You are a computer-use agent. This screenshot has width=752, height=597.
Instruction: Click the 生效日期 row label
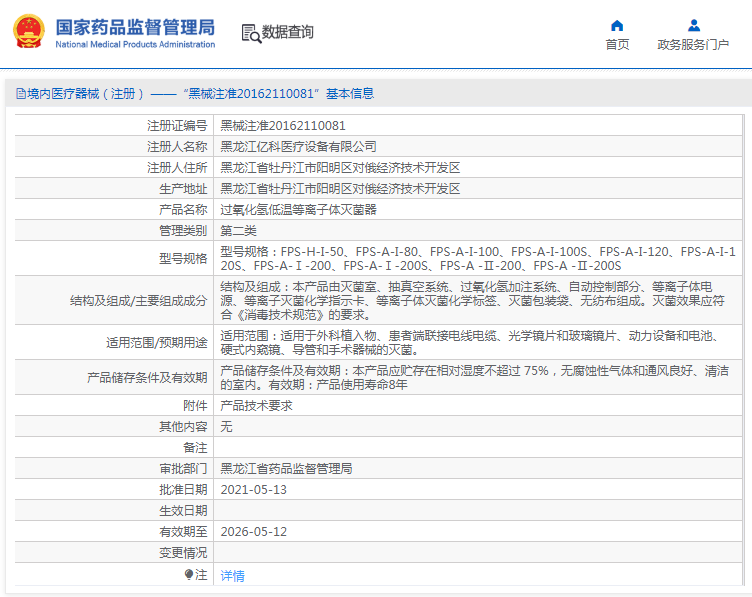(x=183, y=511)
